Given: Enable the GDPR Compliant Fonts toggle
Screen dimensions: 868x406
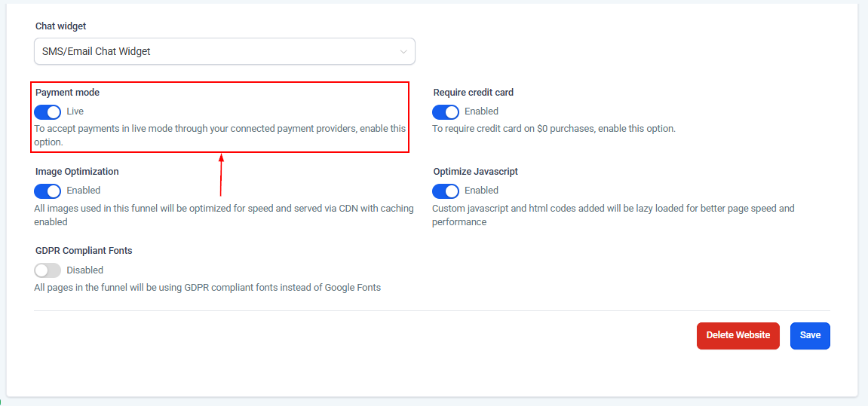Looking at the screenshot, I should (x=48, y=270).
